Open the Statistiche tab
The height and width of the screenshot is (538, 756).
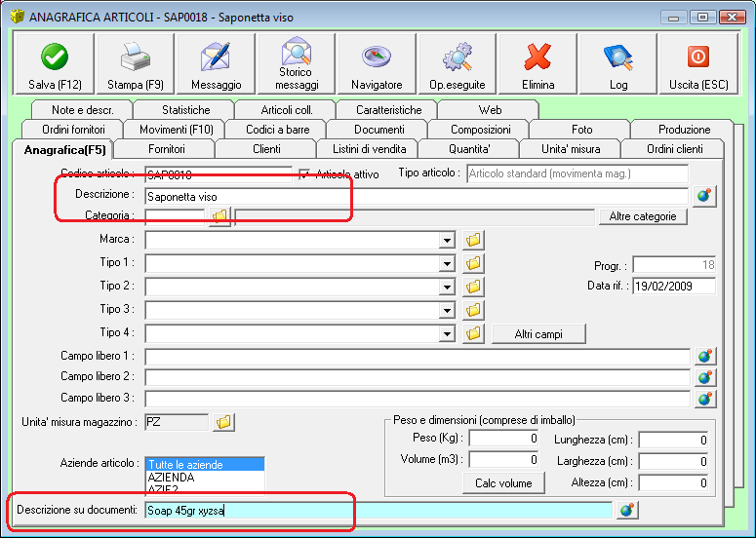click(x=185, y=110)
